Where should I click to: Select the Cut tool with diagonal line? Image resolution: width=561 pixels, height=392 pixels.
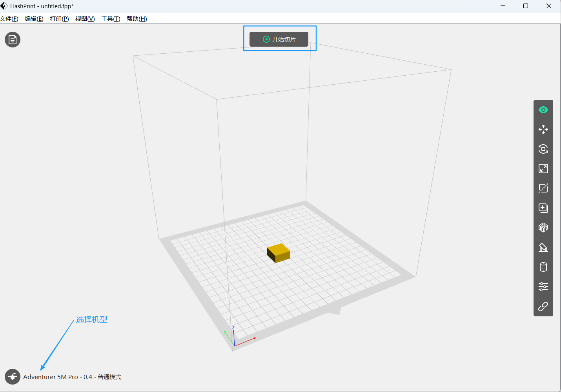pyautogui.click(x=543, y=188)
